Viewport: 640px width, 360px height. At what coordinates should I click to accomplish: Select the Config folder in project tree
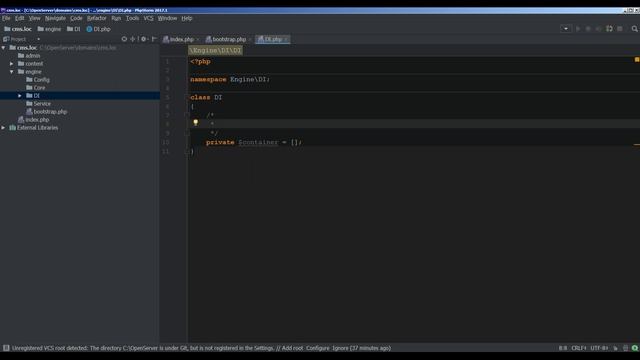(38, 80)
